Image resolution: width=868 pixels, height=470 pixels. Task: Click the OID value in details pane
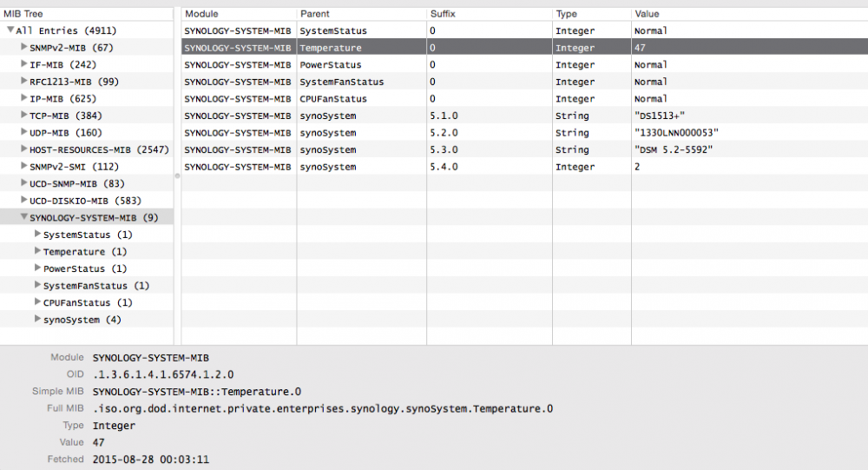pyautogui.click(x=163, y=374)
